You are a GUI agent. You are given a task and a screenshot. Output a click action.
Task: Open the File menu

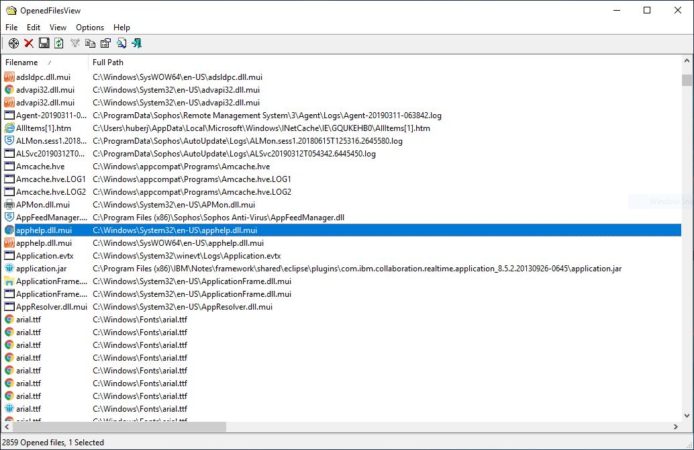coord(12,27)
